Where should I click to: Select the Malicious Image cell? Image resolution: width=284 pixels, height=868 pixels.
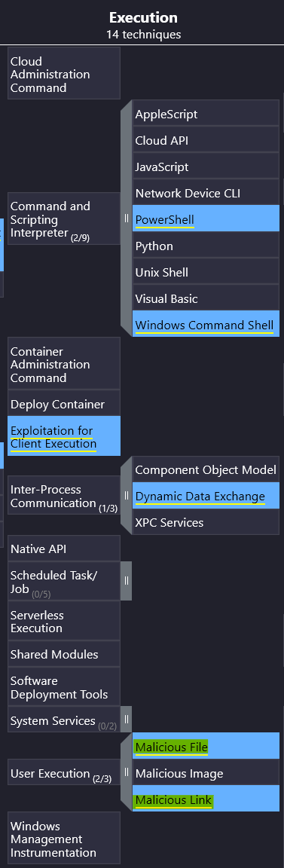click(x=206, y=773)
